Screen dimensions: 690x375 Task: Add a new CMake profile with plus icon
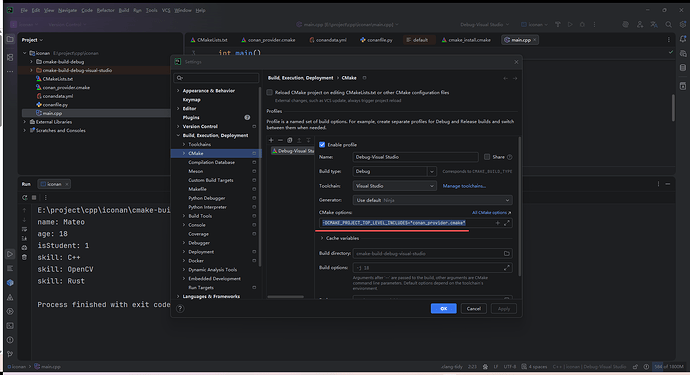pyautogui.click(x=271, y=140)
